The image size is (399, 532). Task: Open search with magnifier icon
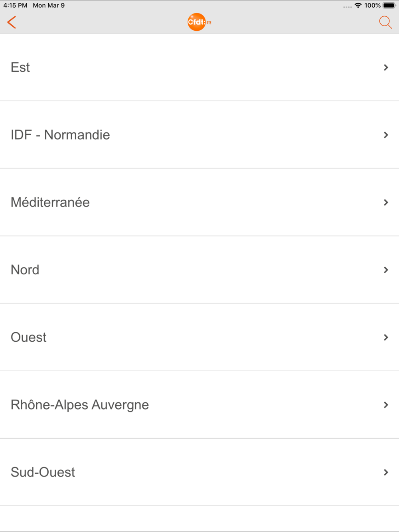pyautogui.click(x=385, y=22)
